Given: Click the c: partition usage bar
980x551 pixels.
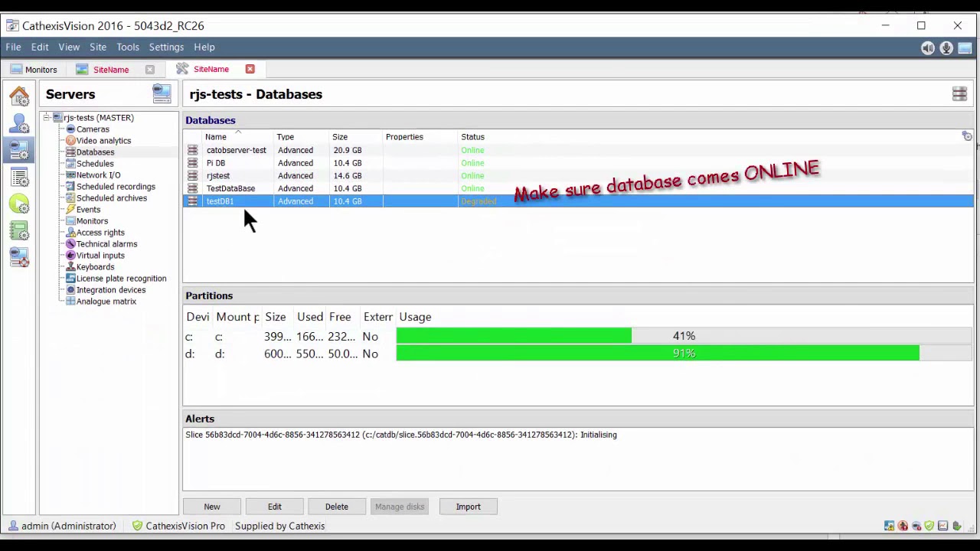Looking at the screenshot, I should point(684,336).
